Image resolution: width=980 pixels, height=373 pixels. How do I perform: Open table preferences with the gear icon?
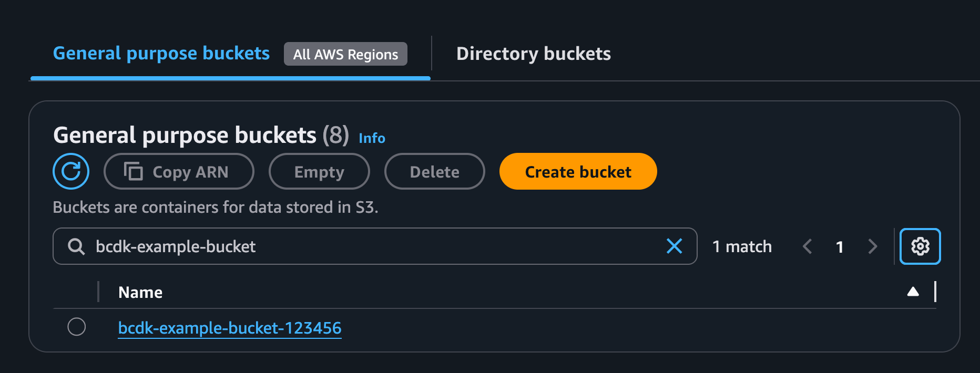pyautogui.click(x=920, y=246)
